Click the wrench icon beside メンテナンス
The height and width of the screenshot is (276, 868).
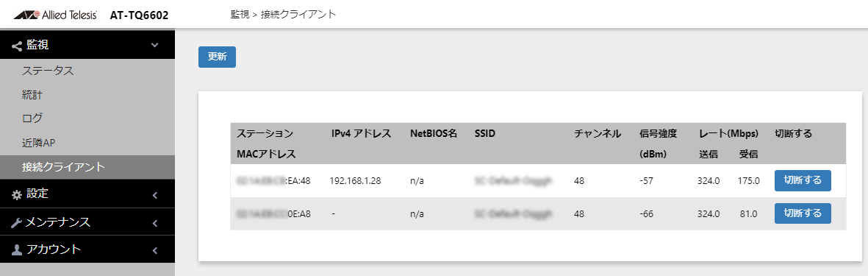(17, 223)
